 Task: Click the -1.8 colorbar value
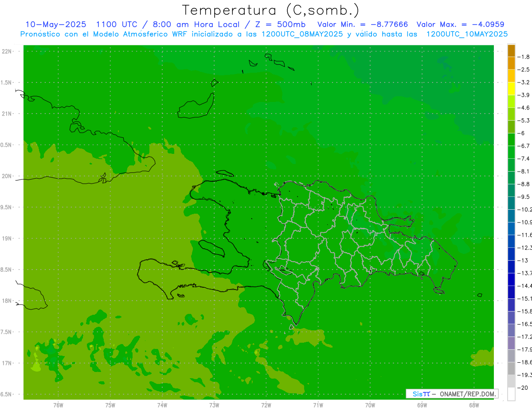click(x=524, y=57)
